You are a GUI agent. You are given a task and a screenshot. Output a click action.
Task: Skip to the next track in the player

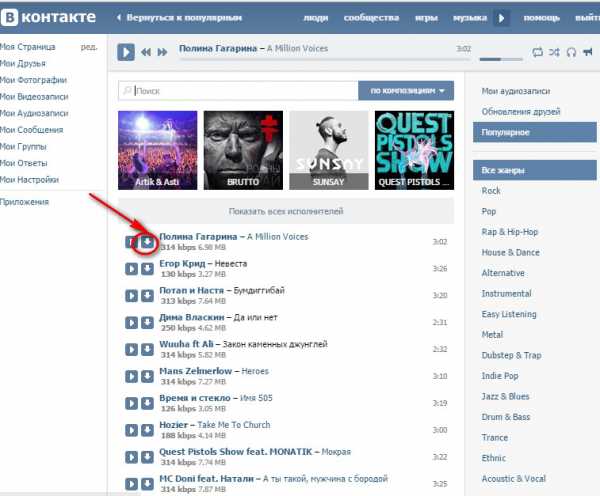pos(163,52)
